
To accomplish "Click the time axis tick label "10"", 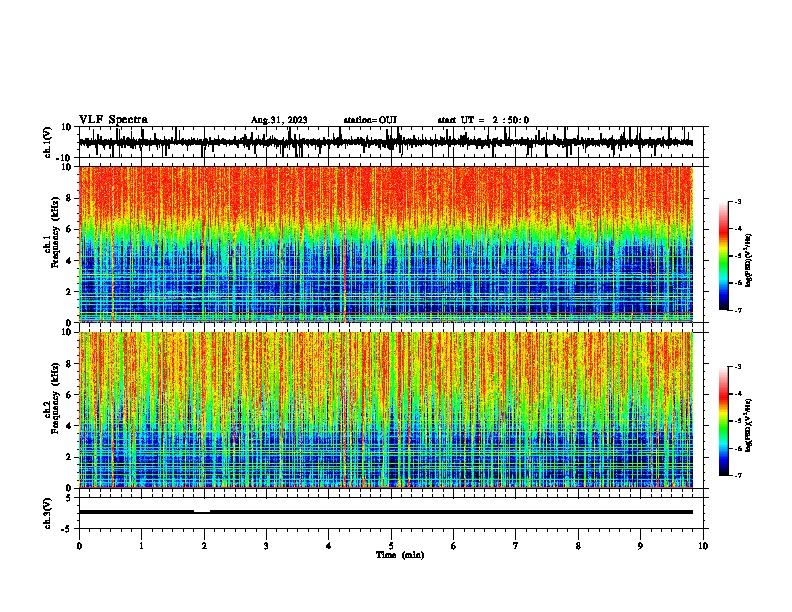I will [703, 546].
